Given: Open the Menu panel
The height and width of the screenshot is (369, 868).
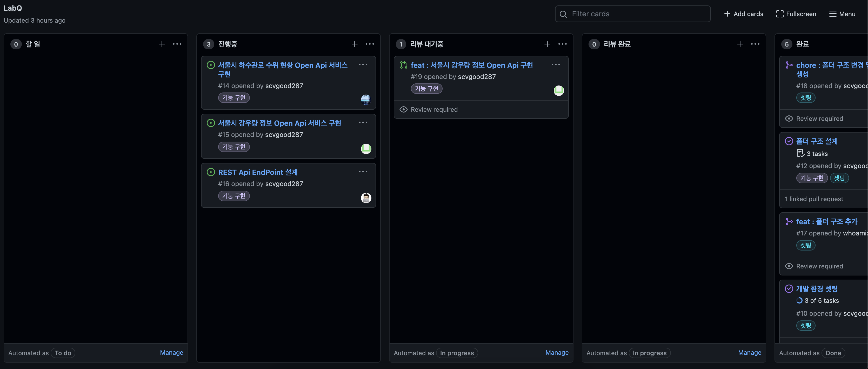Looking at the screenshot, I should click(842, 14).
